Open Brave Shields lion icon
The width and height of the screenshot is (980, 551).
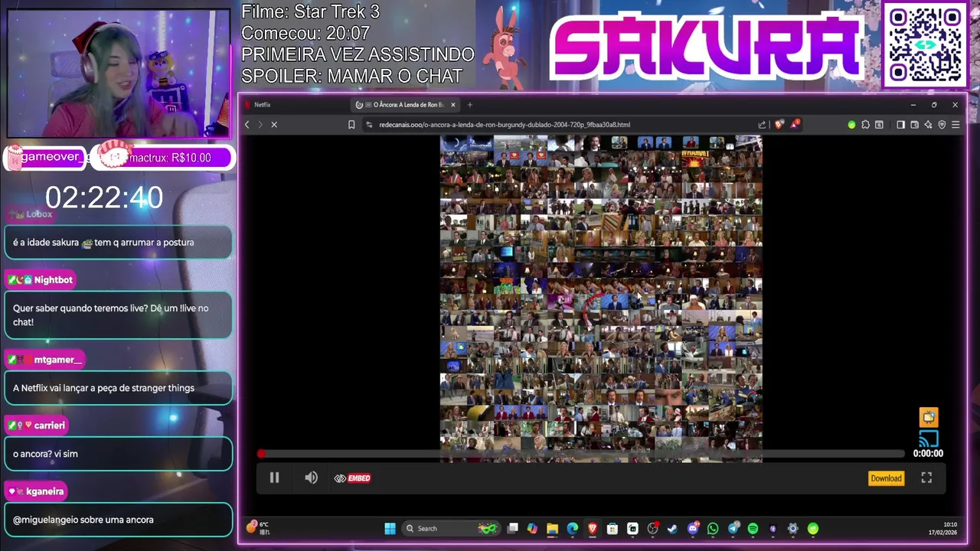pyautogui.click(x=779, y=125)
